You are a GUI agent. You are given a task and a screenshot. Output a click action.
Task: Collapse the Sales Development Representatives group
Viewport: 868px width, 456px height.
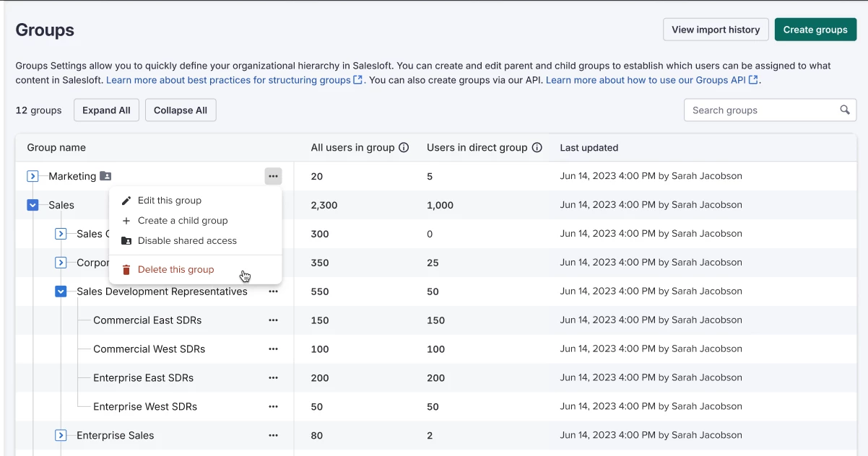(x=61, y=291)
